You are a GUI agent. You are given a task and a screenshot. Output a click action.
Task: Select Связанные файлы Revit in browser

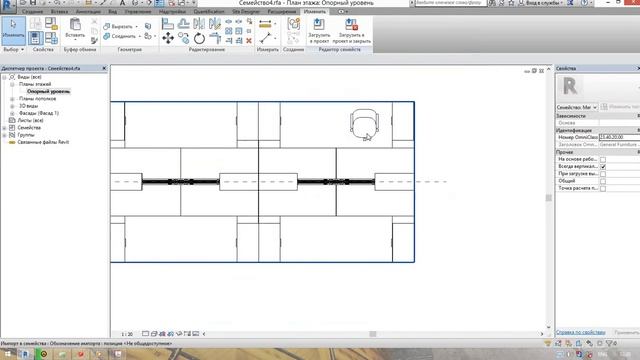click(43, 142)
